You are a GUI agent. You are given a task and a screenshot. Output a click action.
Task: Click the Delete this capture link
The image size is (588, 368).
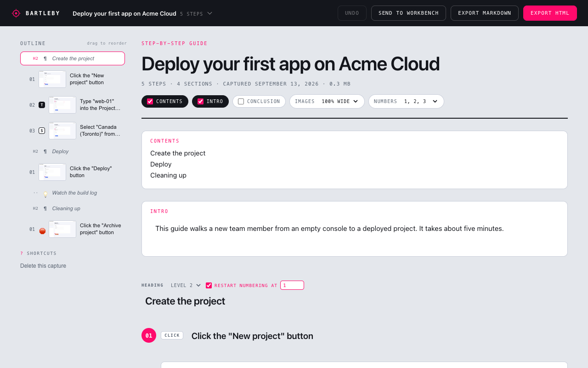click(x=43, y=266)
